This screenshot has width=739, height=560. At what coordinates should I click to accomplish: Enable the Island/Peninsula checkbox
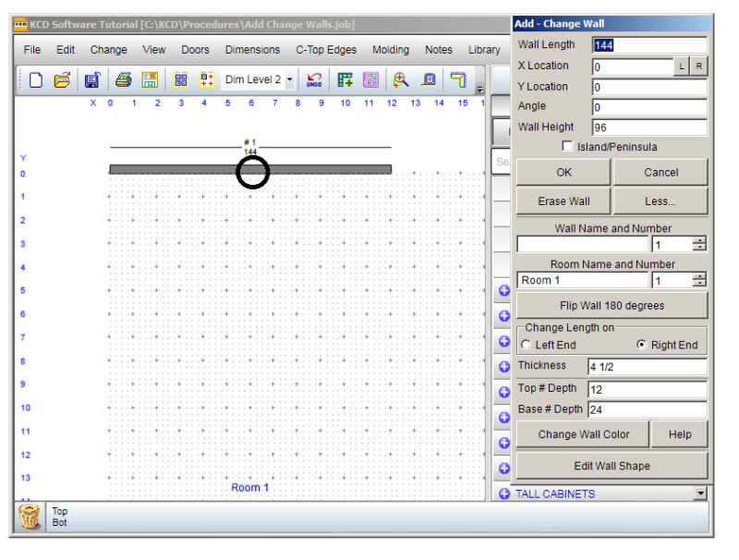pos(567,147)
